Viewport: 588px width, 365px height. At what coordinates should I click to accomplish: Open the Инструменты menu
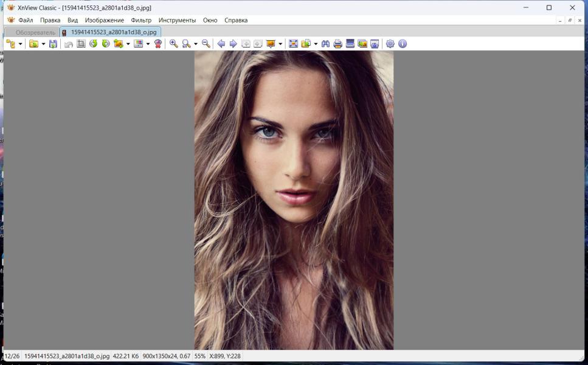tap(177, 20)
